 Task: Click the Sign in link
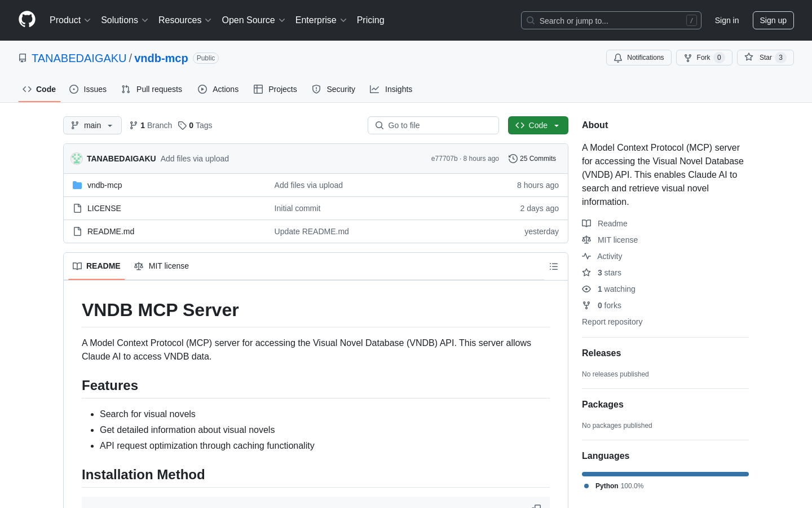726,20
